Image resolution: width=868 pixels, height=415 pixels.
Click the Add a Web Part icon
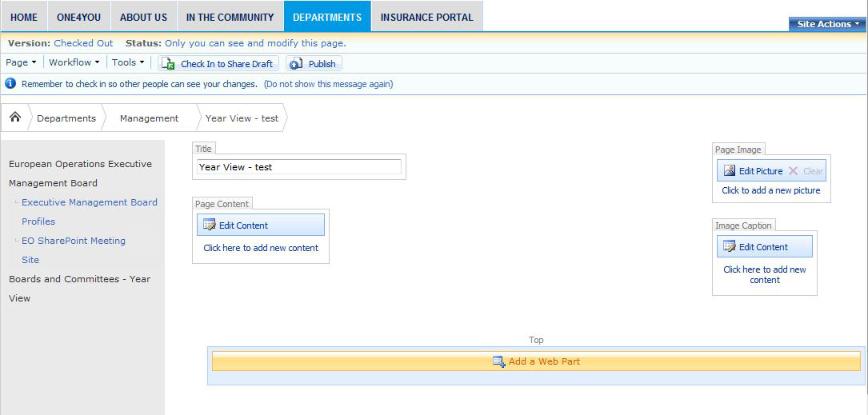pyautogui.click(x=498, y=361)
